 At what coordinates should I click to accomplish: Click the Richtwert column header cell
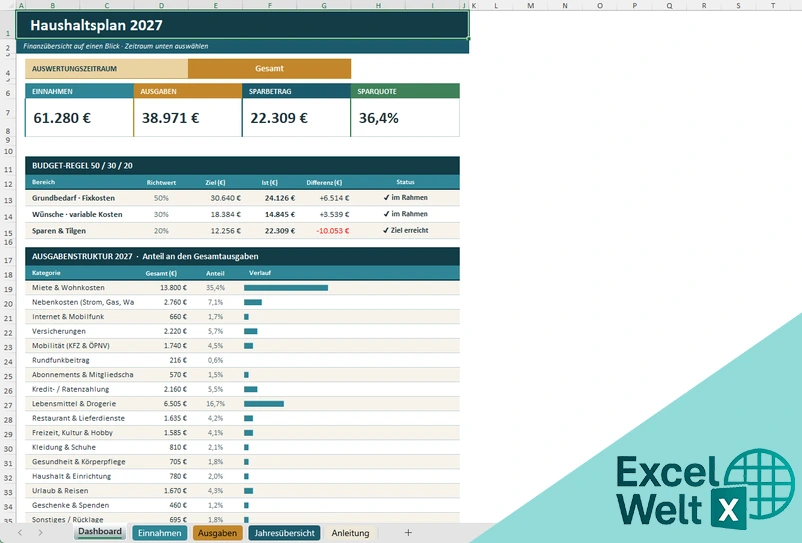(x=161, y=182)
